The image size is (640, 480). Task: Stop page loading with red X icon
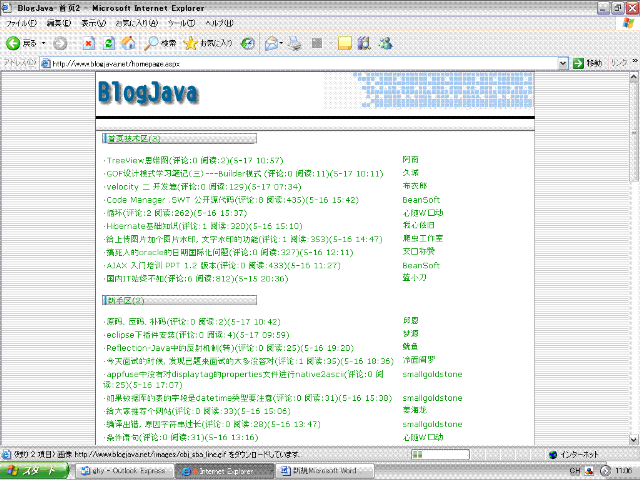click(89, 43)
